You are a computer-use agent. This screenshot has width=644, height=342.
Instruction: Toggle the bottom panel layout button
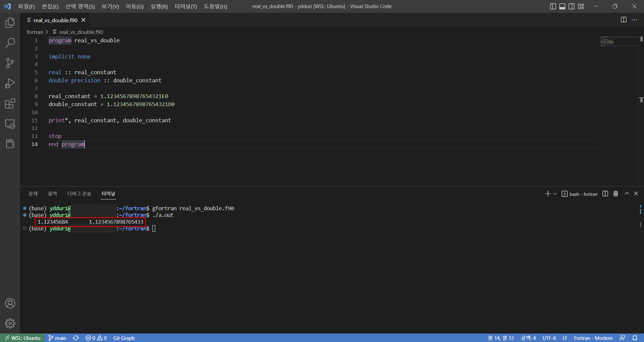pos(562,6)
